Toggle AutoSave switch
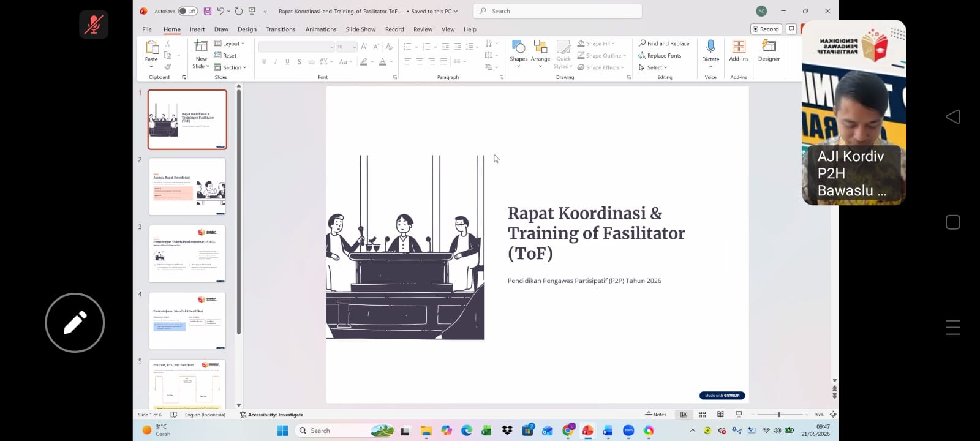 (187, 11)
